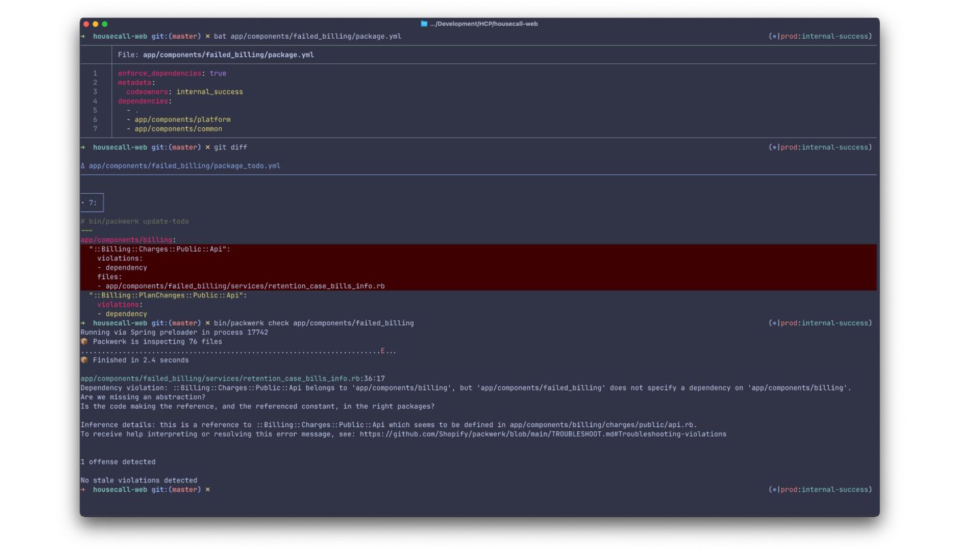980x551 pixels.
Task: Click the window title housecall-web path
Action: [483, 24]
